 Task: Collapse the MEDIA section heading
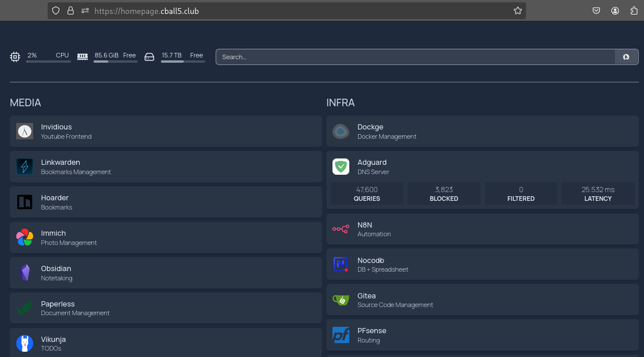tap(26, 103)
